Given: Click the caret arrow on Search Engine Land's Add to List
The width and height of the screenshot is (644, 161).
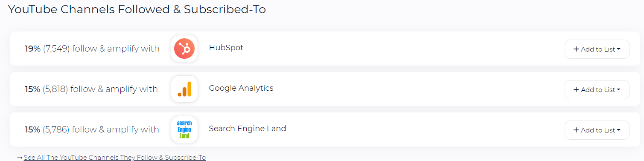Looking at the screenshot, I should tap(618, 130).
